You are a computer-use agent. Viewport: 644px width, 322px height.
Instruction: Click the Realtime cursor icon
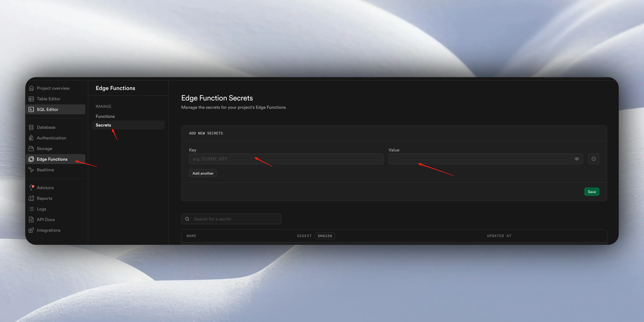coord(31,170)
